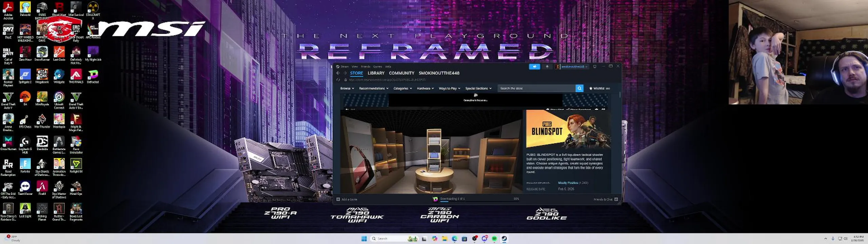This screenshot has width=868, height=244.
Task: Open the Adobe Acrobat desktop shortcut
Action: point(8,10)
